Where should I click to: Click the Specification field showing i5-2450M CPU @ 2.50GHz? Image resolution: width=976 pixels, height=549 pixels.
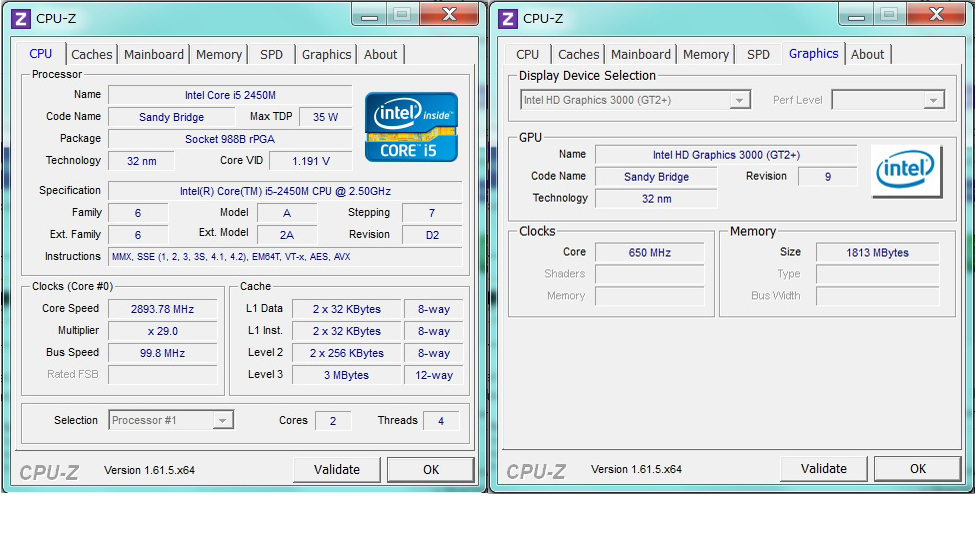(285, 191)
